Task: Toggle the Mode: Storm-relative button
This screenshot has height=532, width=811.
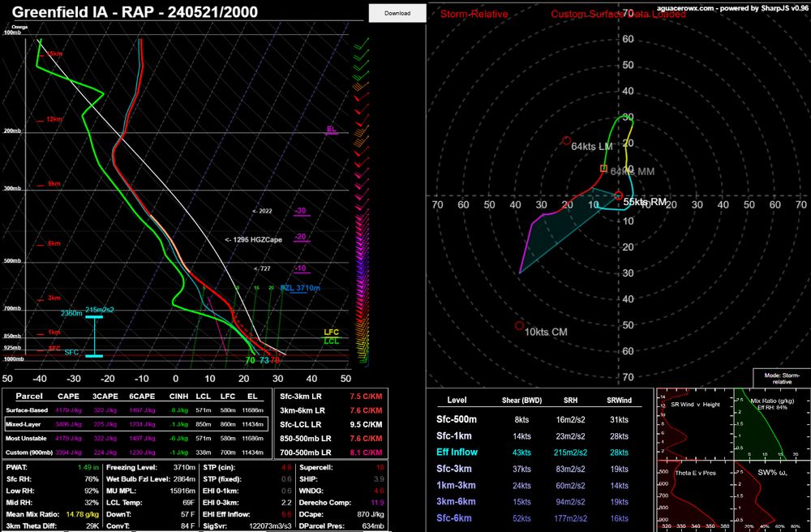Action: [782, 378]
